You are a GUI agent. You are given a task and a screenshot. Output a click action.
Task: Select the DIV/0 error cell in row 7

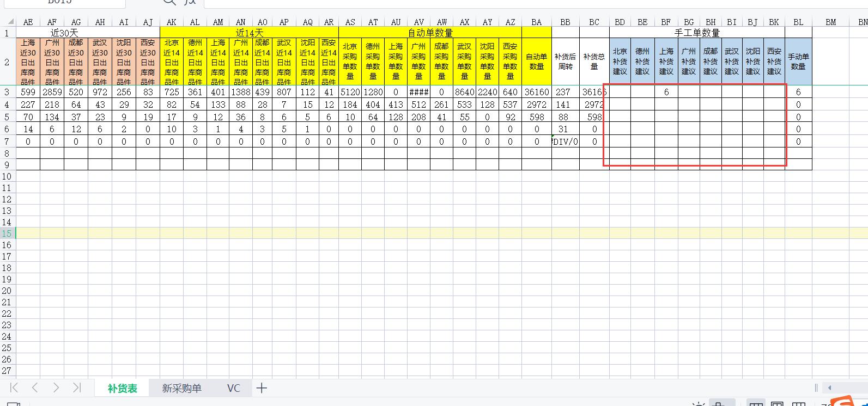point(566,142)
